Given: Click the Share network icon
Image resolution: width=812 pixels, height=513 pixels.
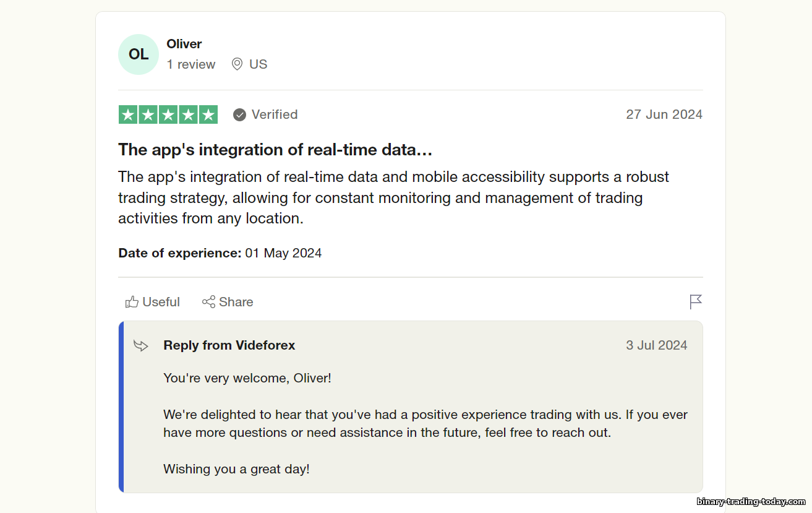Looking at the screenshot, I should click(208, 302).
